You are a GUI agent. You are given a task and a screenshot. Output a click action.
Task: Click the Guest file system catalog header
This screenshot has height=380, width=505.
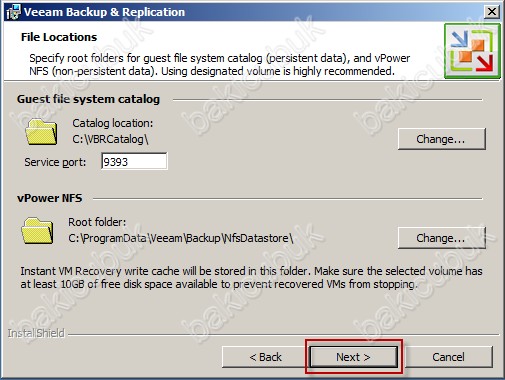(88, 99)
